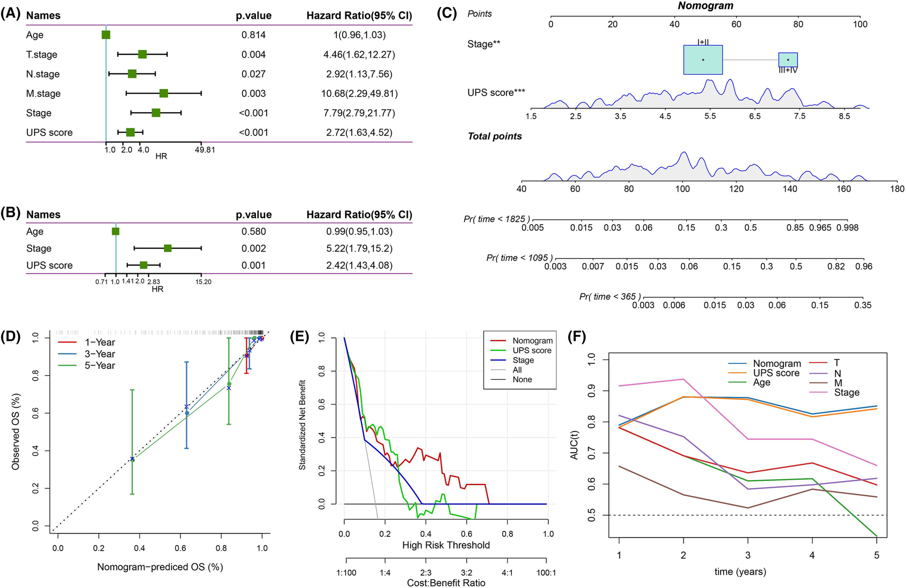
Task: Click the Total points label
Action: point(495,136)
